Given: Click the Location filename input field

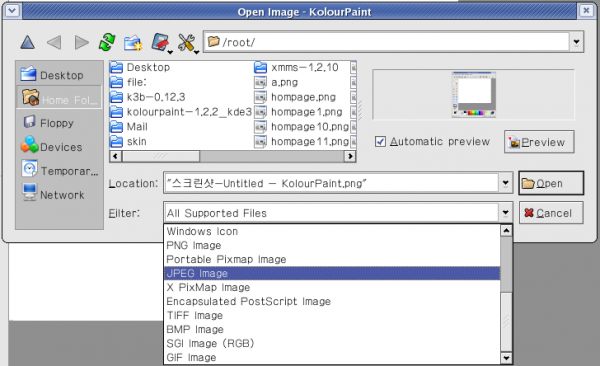Looking at the screenshot, I should (331, 183).
